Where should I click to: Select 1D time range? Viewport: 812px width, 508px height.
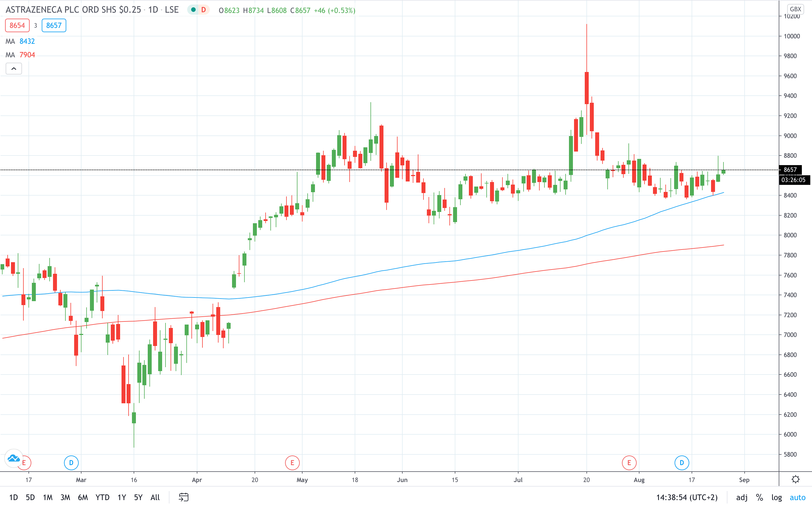coord(14,497)
